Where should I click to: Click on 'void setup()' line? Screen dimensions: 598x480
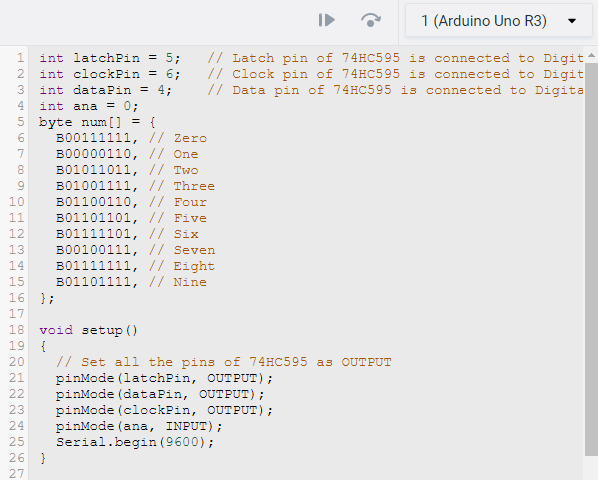pyautogui.click(x=88, y=330)
